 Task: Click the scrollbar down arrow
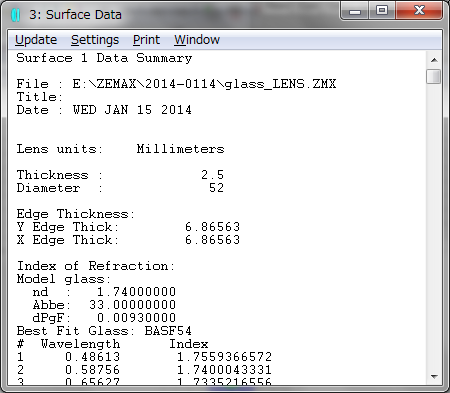click(x=434, y=377)
